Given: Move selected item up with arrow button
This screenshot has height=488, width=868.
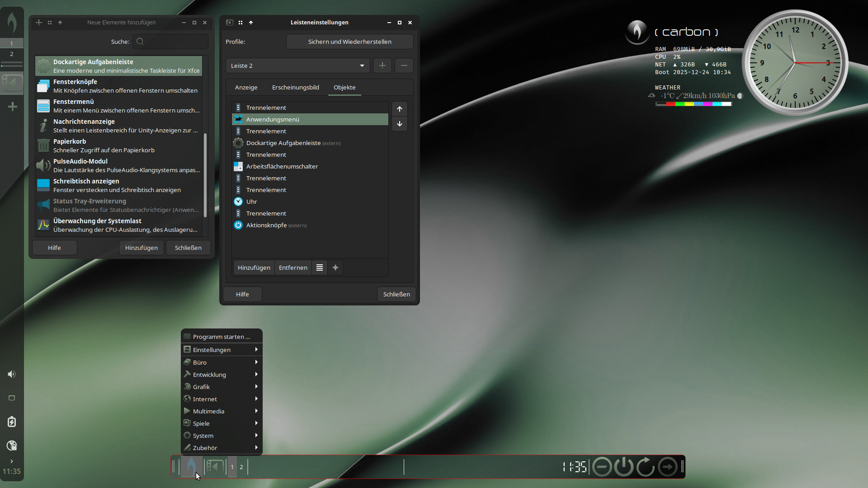Looking at the screenshot, I should pyautogui.click(x=400, y=109).
